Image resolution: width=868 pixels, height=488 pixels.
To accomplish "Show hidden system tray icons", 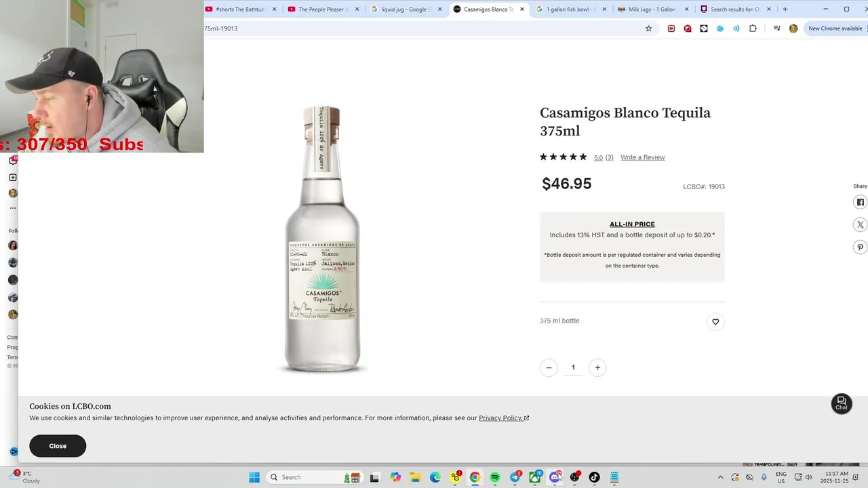I will 720,477.
